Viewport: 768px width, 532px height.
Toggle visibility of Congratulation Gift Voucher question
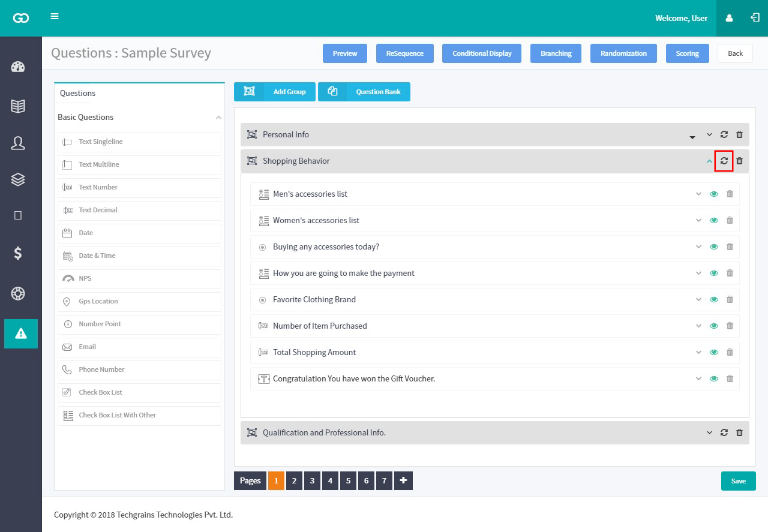tap(714, 378)
